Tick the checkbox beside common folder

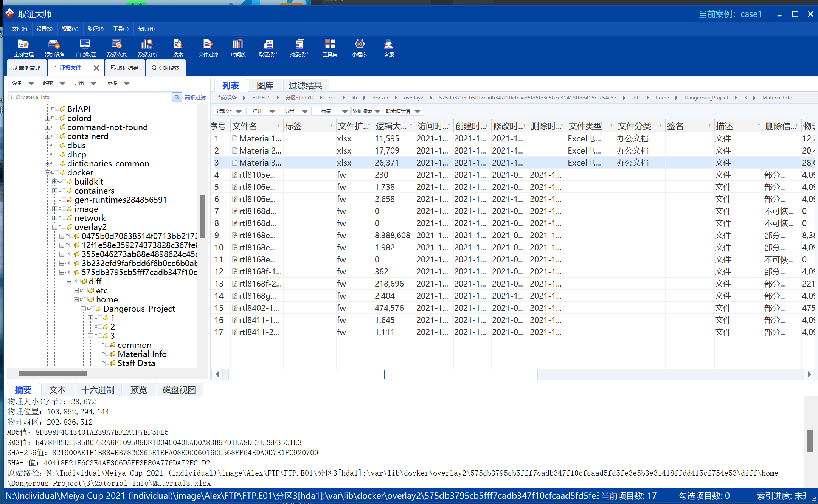107,345
